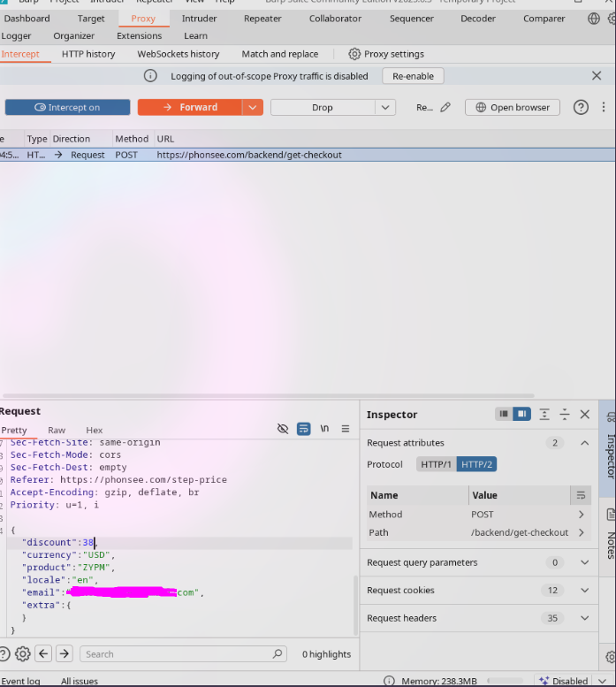Click the discount value 38 in body
616x687 pixels.
[x=88, y=542]
